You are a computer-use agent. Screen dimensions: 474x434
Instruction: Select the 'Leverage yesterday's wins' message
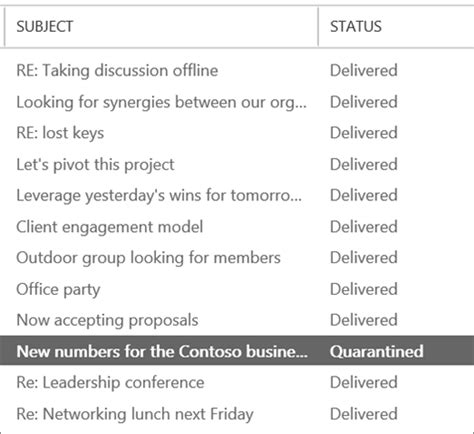(237, 195)
